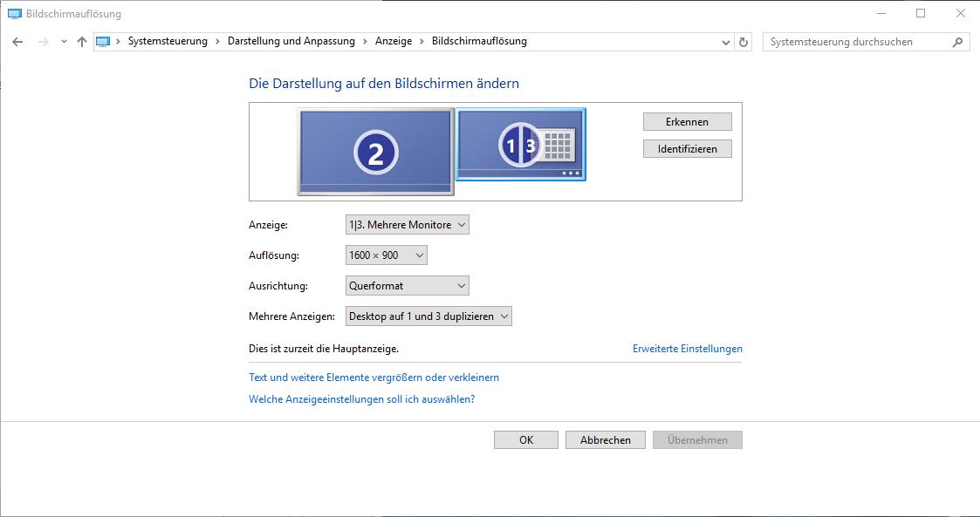The width and height of the screenshot is (980, 517).
Task: Open Erweiterte Einstellungen link
Action: pos(688,349)
